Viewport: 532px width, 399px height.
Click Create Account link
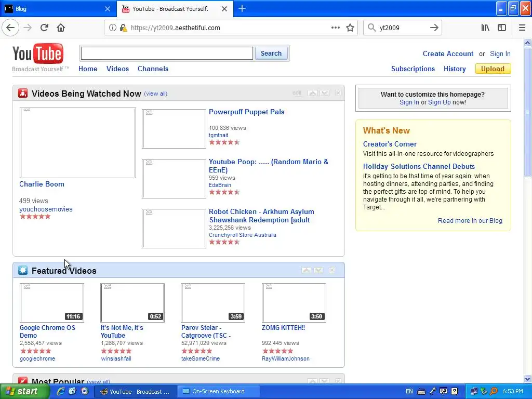448,54
